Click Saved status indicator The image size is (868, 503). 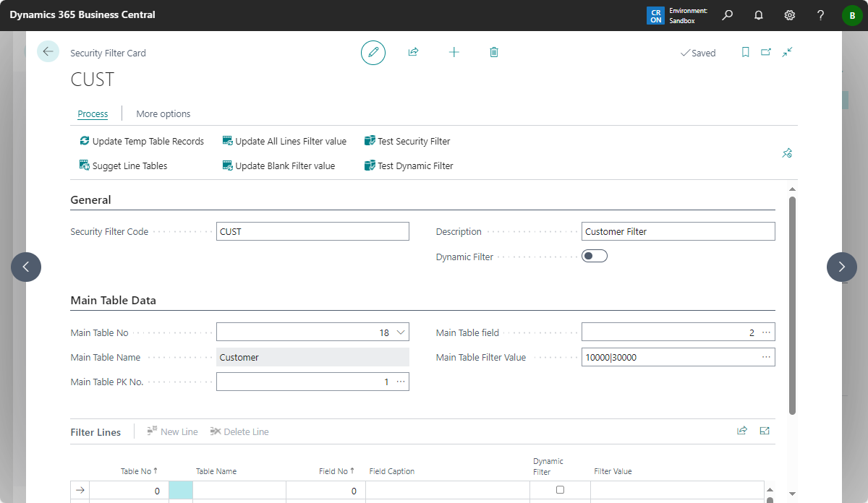tap(698, 53)
